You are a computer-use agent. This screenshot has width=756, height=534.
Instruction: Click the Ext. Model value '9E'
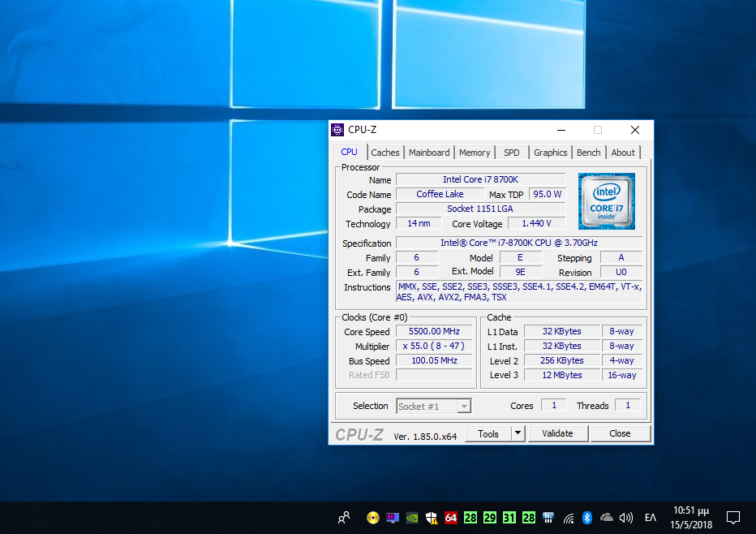(520, 272)
